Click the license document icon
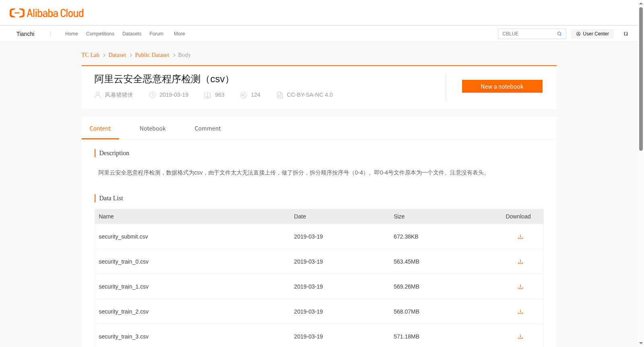The image size is (644, 347). pyautogui.click(x=280, y=95)
